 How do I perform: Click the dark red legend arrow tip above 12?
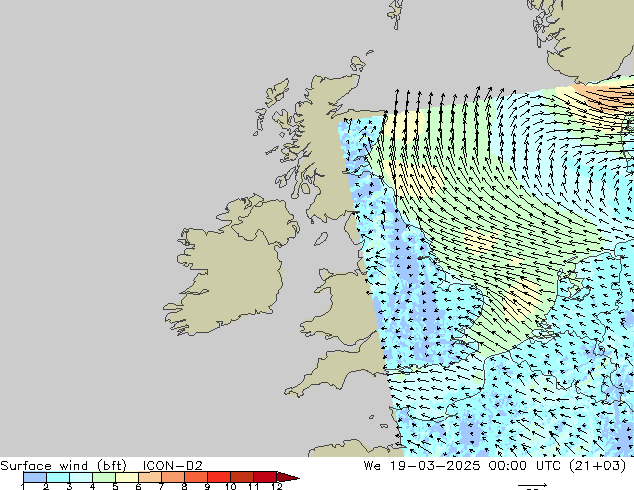pos(288,477)
